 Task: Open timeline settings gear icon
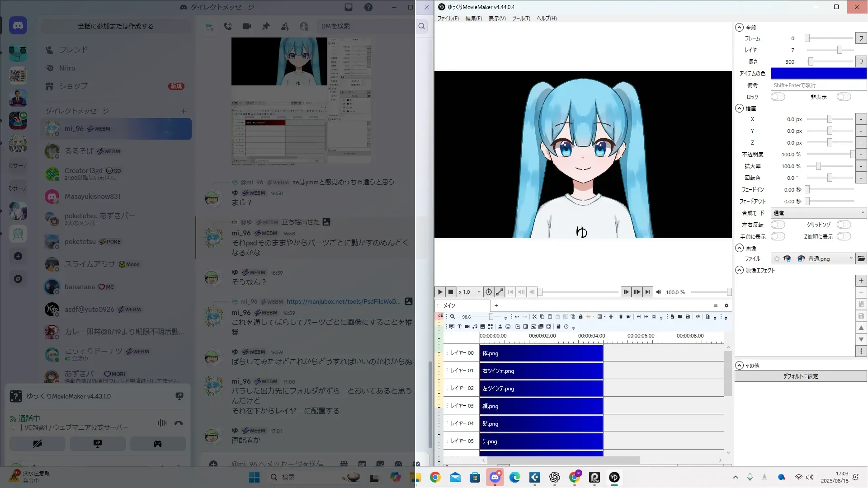[726, 305]
